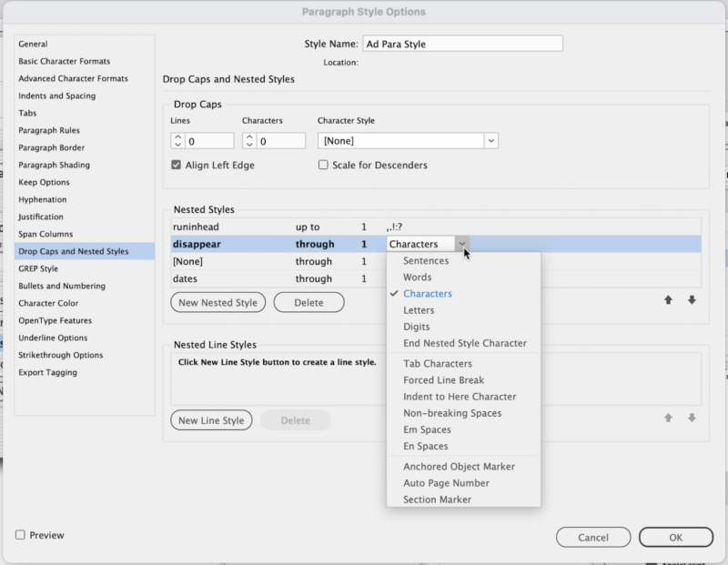Move nested style up with up arrow
Viewport: 728px width, 565px height.
[x=668, y=300]
